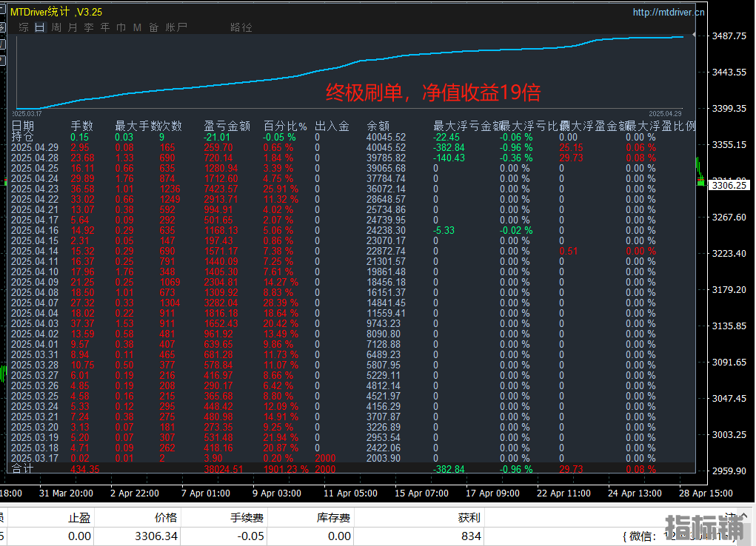Click the equity curve end date 2025.04.29

pyautogui.click(x=666, y=114)
